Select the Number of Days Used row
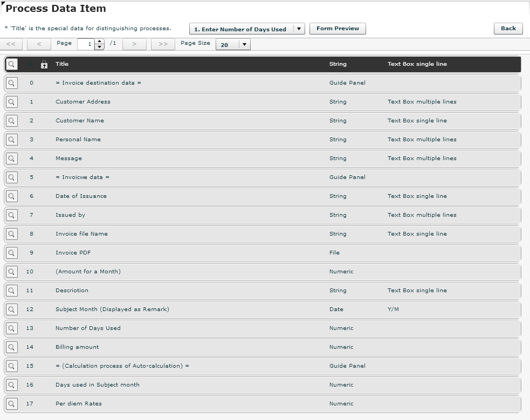 pos(263,328)
